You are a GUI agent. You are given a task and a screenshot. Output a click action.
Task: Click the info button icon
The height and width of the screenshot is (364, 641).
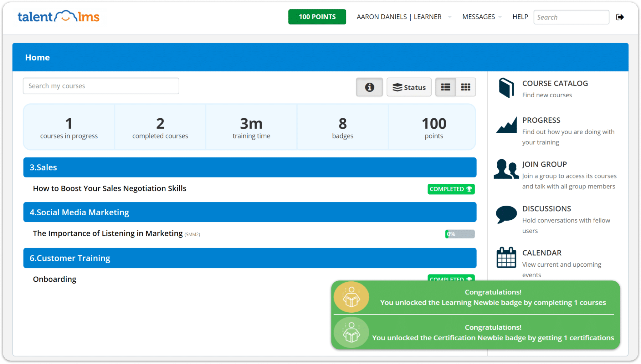[369, 86]
